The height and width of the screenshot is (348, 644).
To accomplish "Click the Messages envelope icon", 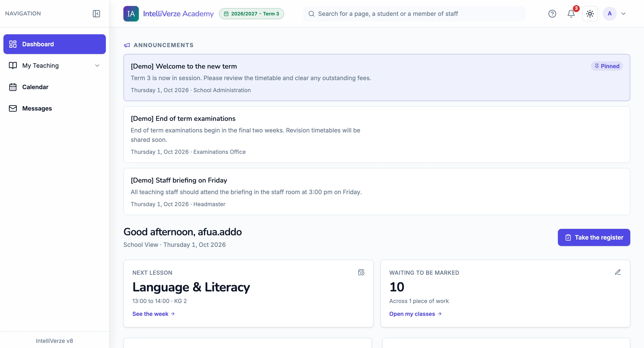I will tap(13, 108).
